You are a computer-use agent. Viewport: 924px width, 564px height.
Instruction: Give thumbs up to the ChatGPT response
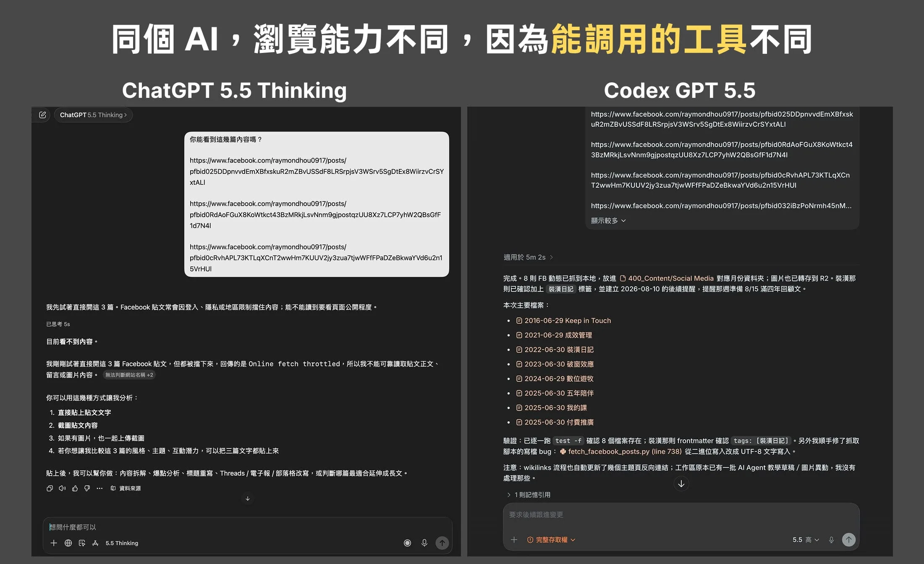click(75, 488)
